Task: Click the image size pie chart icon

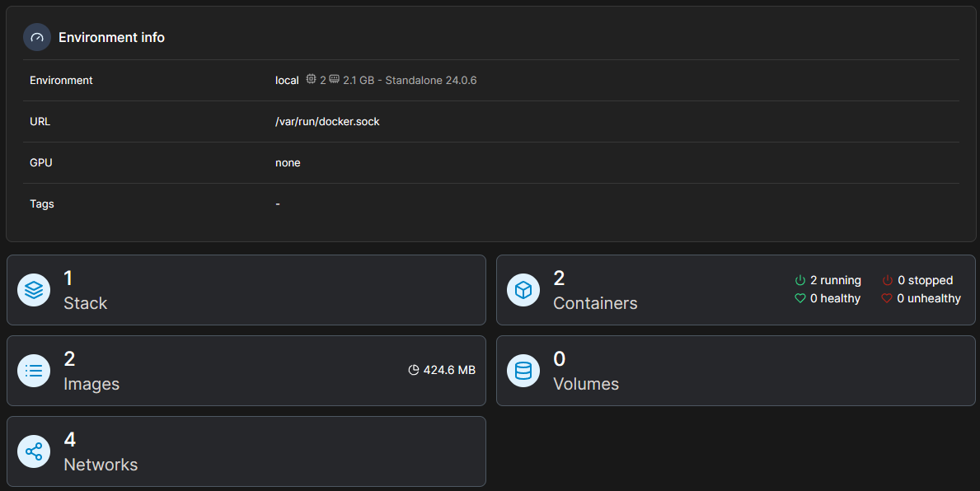Action: [x=414, y=371]
